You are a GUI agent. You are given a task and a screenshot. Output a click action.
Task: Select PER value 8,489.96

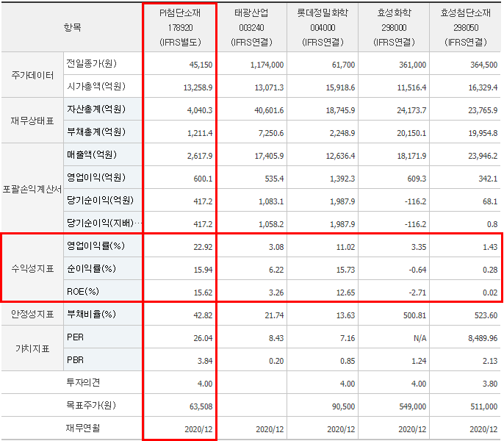483,338
